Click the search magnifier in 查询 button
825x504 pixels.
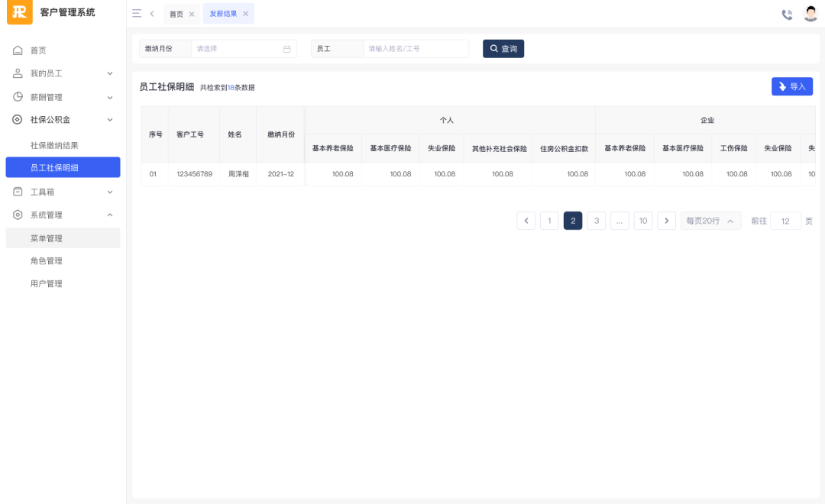coord(493,48)
